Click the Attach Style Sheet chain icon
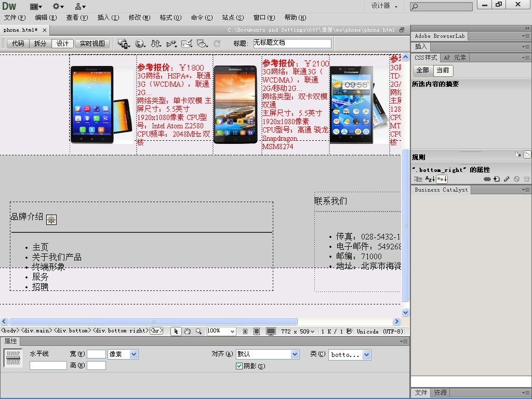532x399 pixels. coord(487,179)
